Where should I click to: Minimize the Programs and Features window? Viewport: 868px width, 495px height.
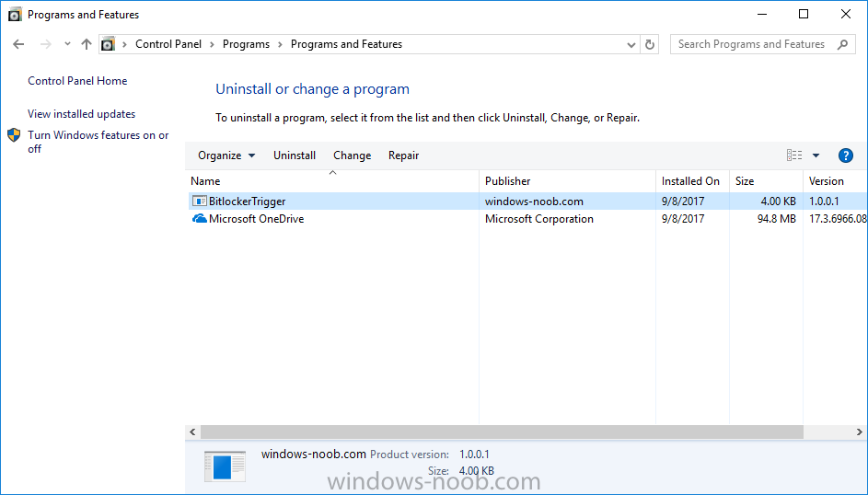coord(762,15)
